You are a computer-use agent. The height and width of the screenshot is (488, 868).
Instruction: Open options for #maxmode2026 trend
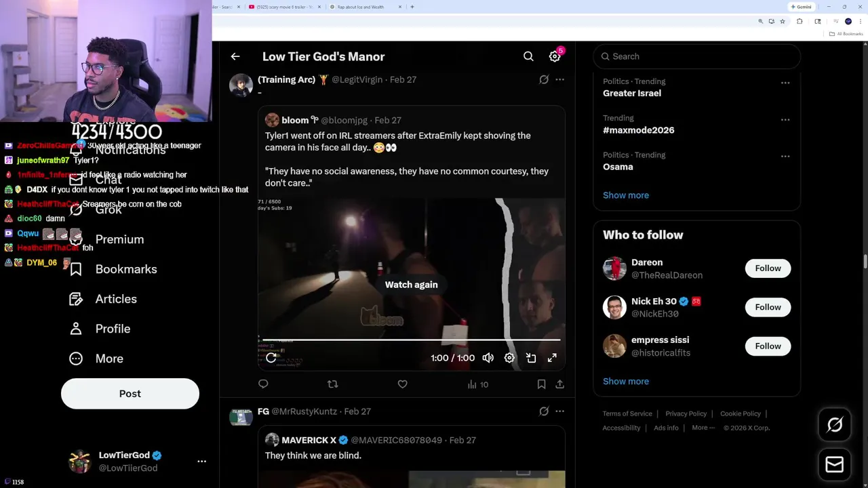click(785, 119)
